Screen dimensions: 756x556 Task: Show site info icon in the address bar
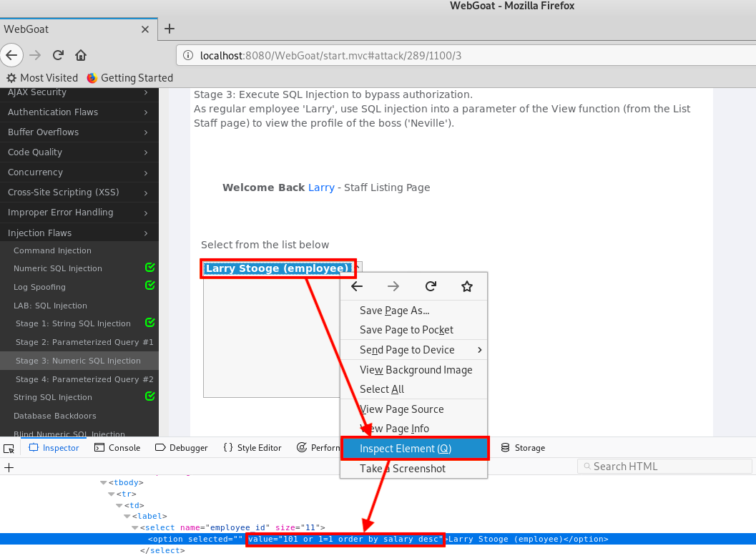[188, 55]
